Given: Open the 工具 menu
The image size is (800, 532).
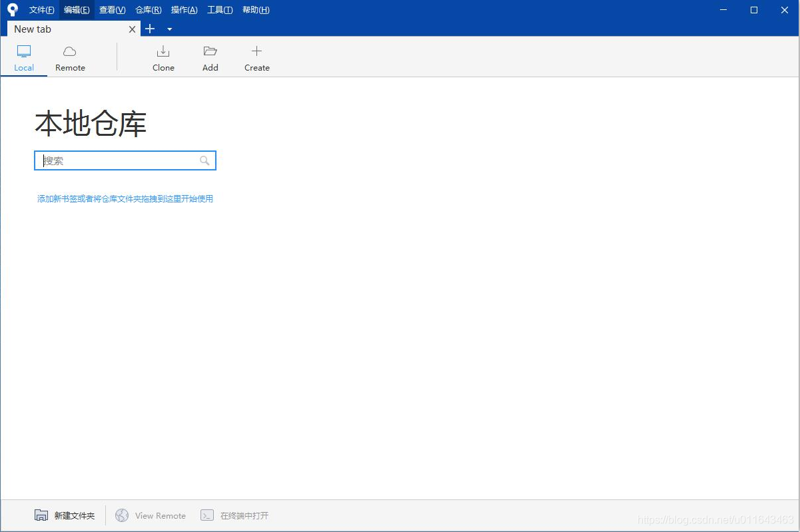Looking at the screenshot, I should [x=220, y=9].
